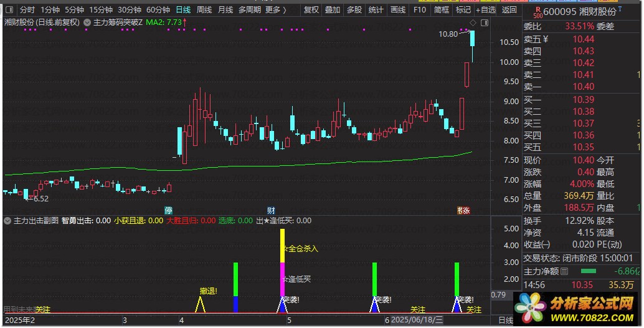
Task: Switch to 月线 monthly chart
Action: (225, 9)
